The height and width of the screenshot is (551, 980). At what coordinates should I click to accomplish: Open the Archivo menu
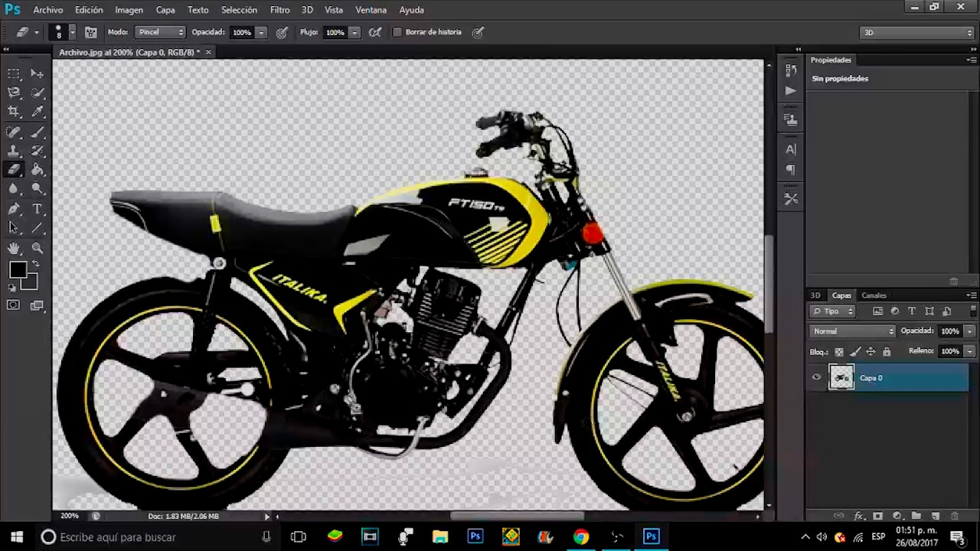pyautogui.click(x=48, y=10)
